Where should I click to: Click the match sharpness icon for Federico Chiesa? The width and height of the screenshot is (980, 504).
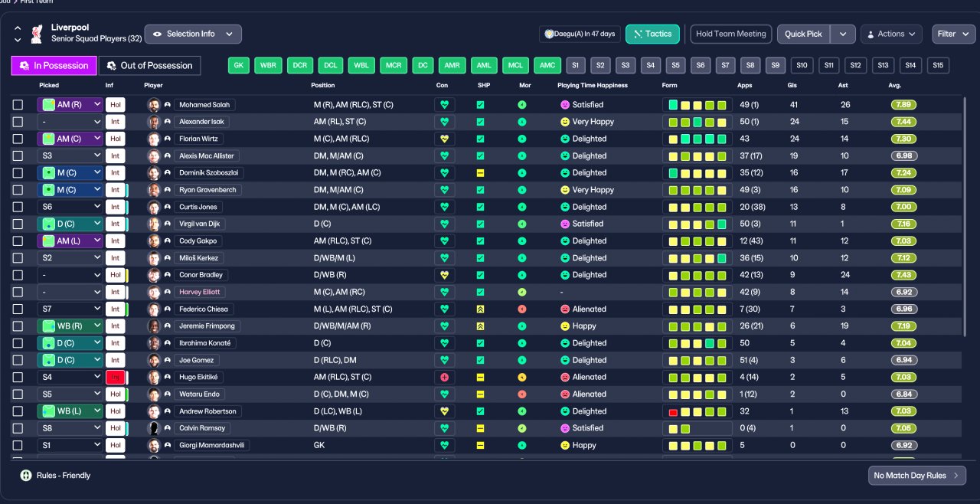coord(480,309)
